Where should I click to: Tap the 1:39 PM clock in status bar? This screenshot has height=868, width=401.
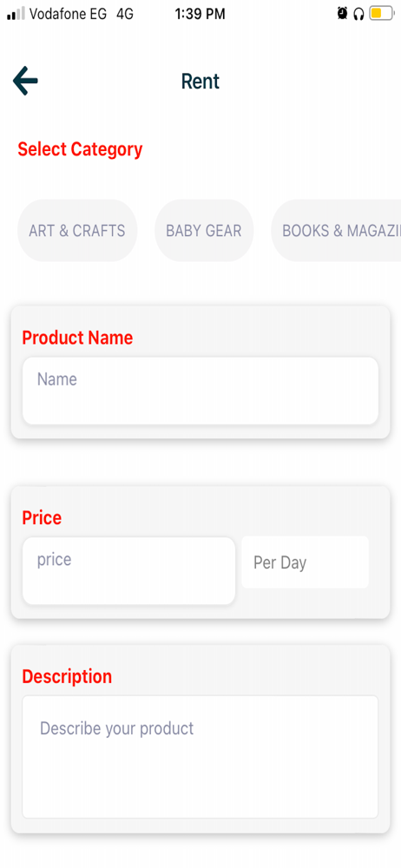pyautogui.click(x=200, y=15)
